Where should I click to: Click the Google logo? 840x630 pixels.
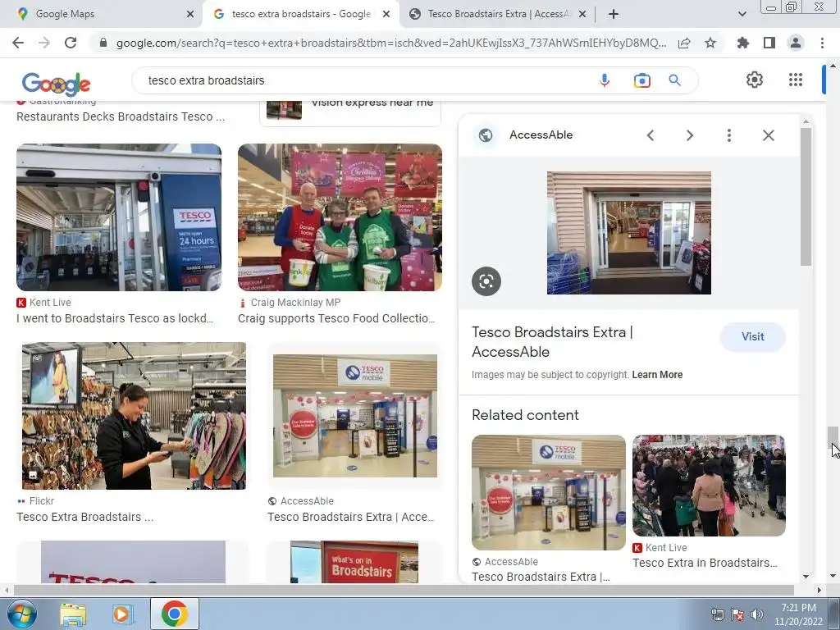point(57,84)
